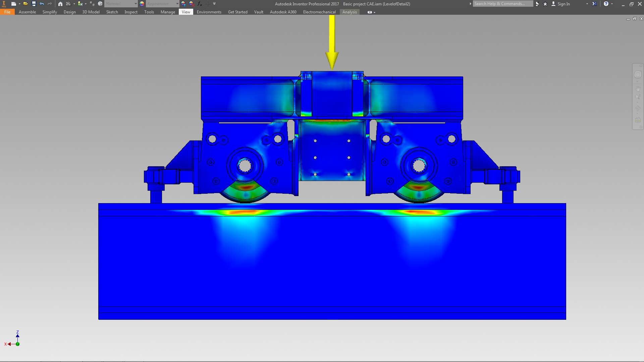Click the color wheel appearance swatch
The image size is (644, 362).
(142, 4)
